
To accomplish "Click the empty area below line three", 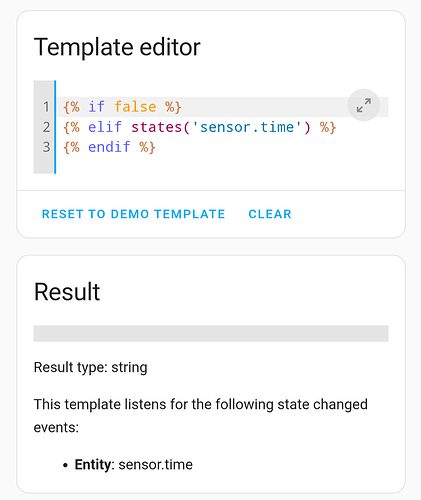I will [222, 165].
